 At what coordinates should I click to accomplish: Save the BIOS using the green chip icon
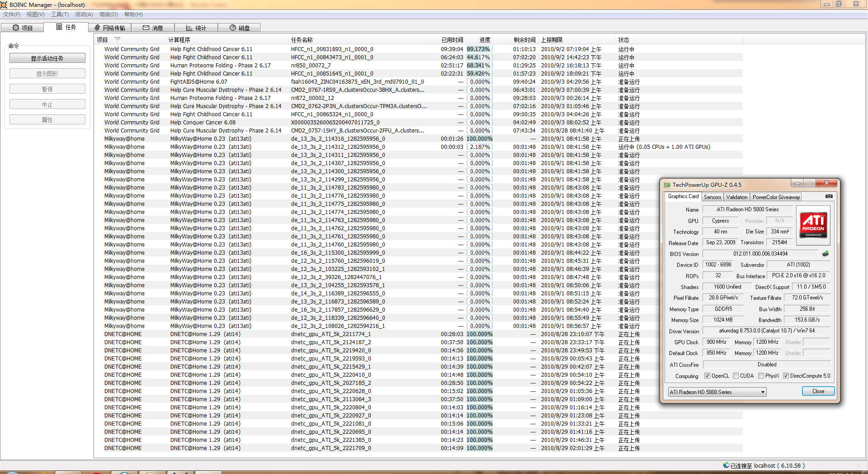click(826, 254)
